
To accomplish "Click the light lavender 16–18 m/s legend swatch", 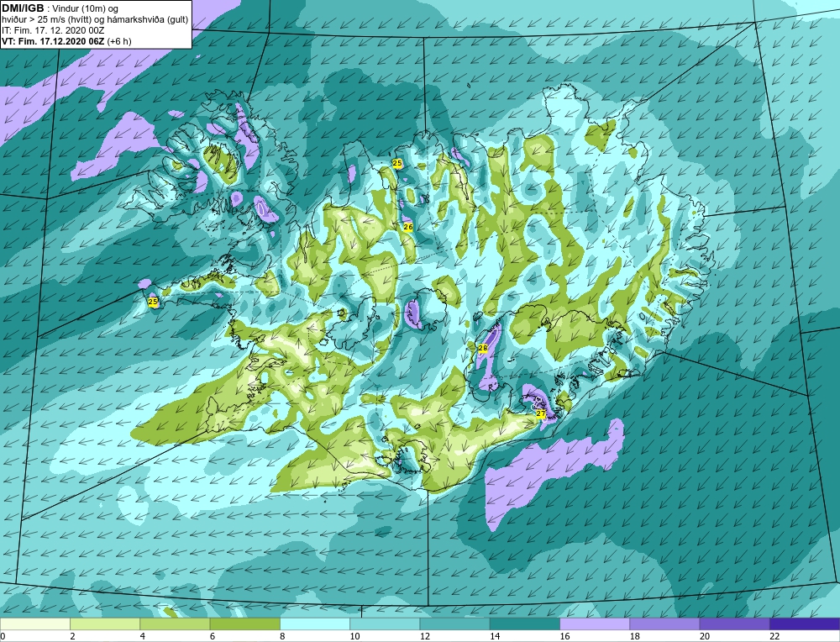I will tap(595, 624).
